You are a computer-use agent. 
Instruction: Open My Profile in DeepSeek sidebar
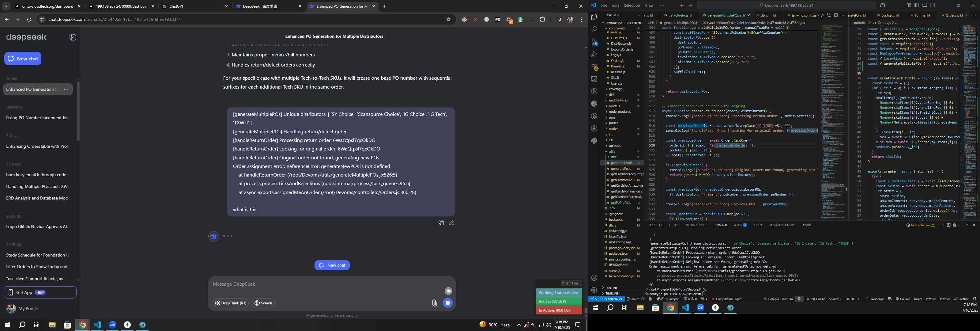[x=23, y=309]
